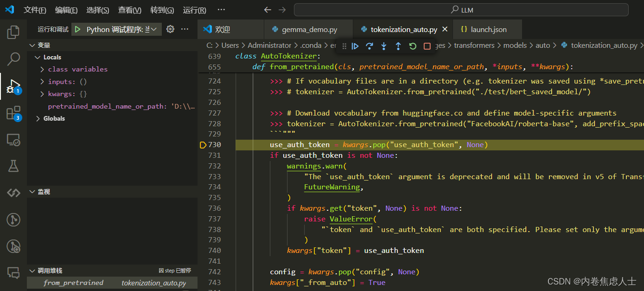Click the back navigation arrow
Image resolution: width=644 pixels, height=291 pixels.
268,9
